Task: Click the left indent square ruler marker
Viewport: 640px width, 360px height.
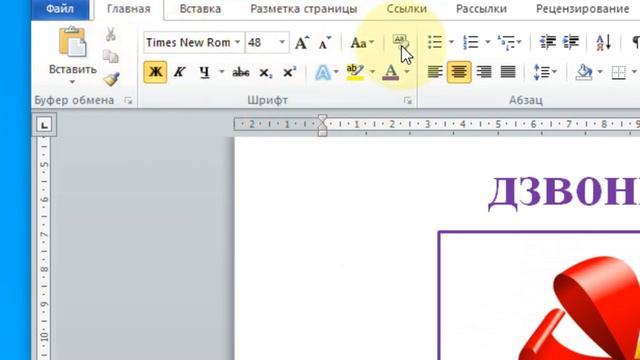Action: pyautogui.click(x=322, y=133)
